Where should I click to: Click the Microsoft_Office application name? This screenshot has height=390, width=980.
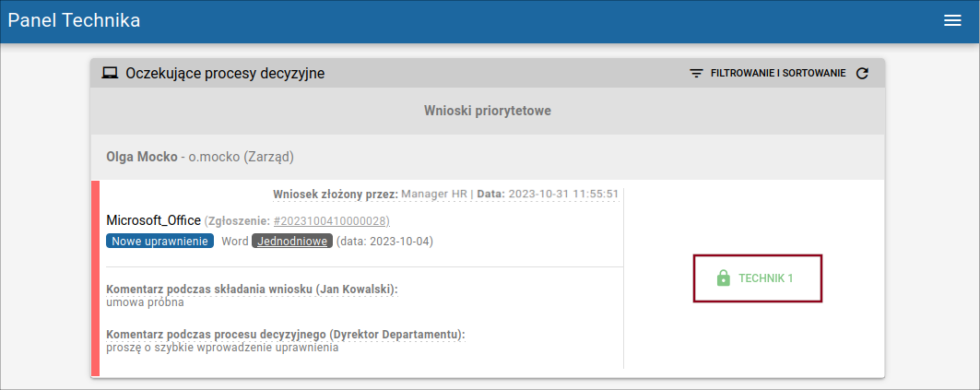[154, 220]
